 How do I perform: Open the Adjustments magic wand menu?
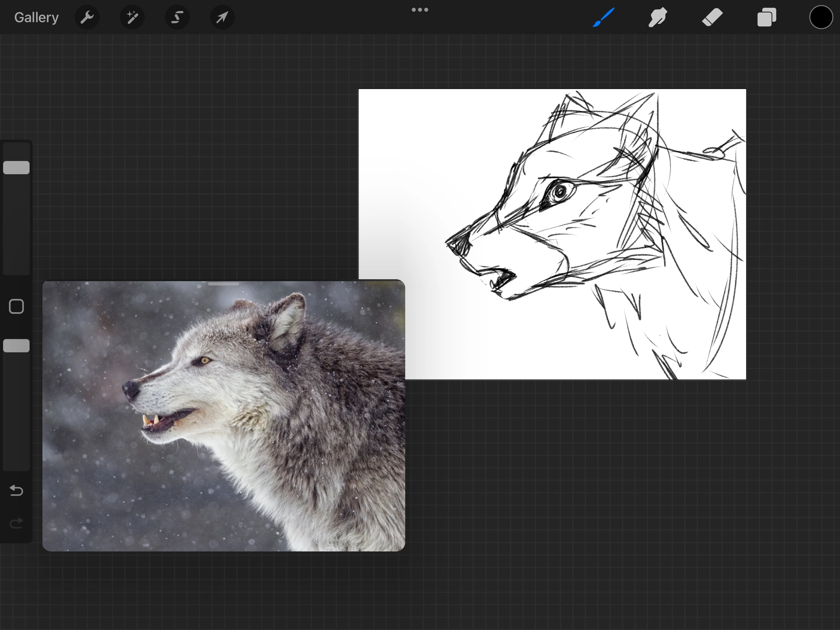(x=132, y=17)
